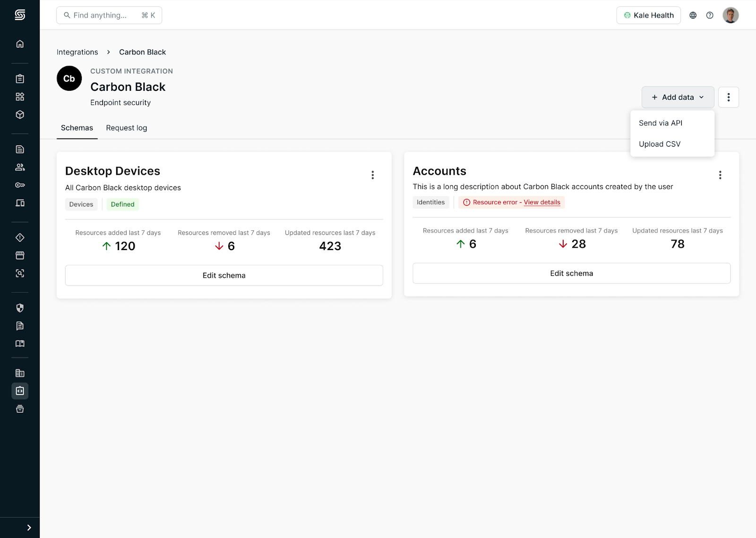Click the Desktop Devices card title
This screenshot has height=538, width=756.
[x=113, y=171]
